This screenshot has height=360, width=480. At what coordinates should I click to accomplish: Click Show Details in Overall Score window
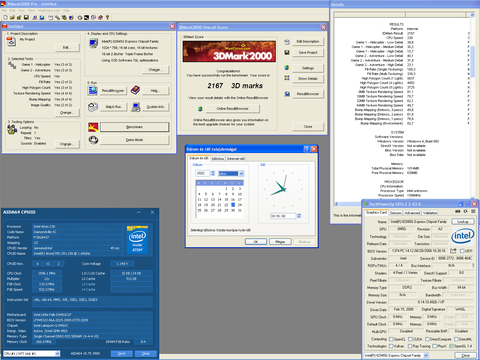click(x=308, y=78)
